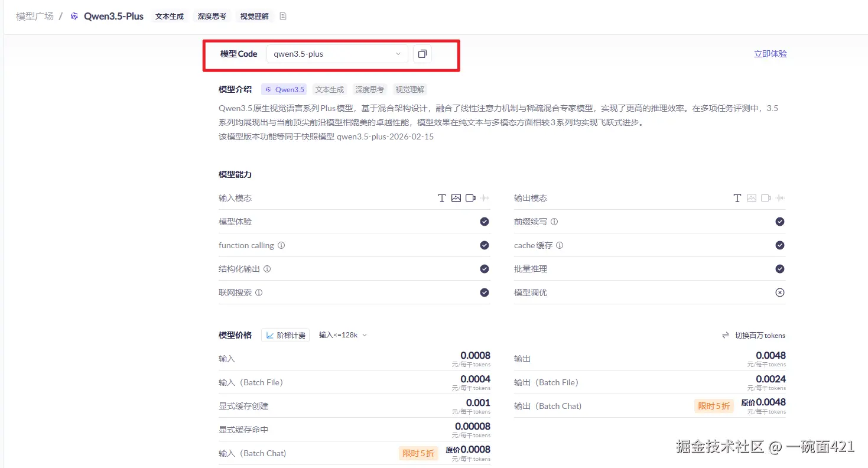Click info icon next to function calling

pos(281,245)
